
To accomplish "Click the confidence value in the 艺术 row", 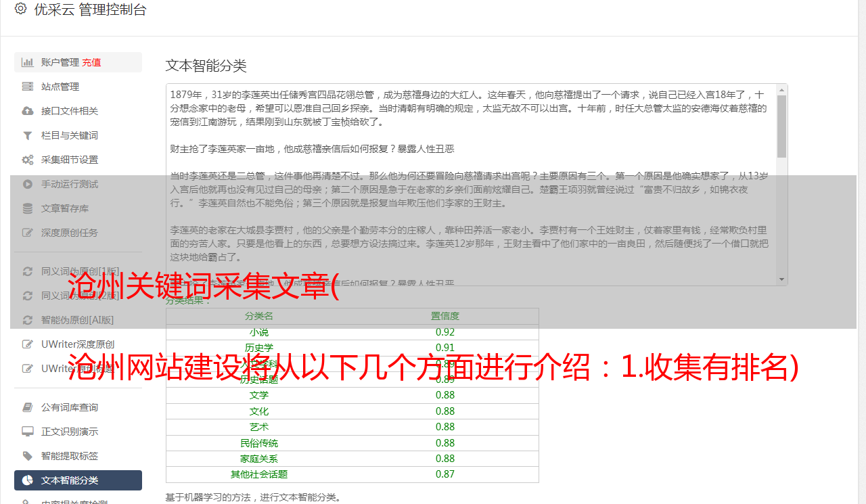I will tap(445, 427).
